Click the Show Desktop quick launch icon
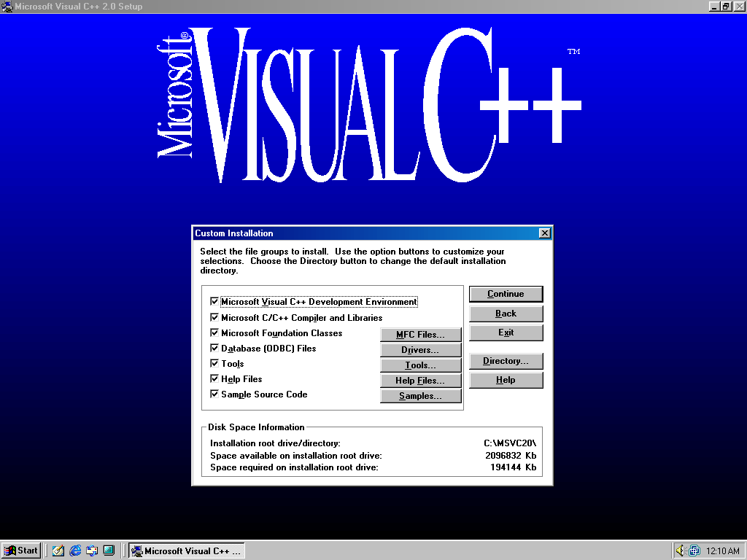The height and width of the screenshot is (560, 747). pyautogui.click(x=109, y=551)
